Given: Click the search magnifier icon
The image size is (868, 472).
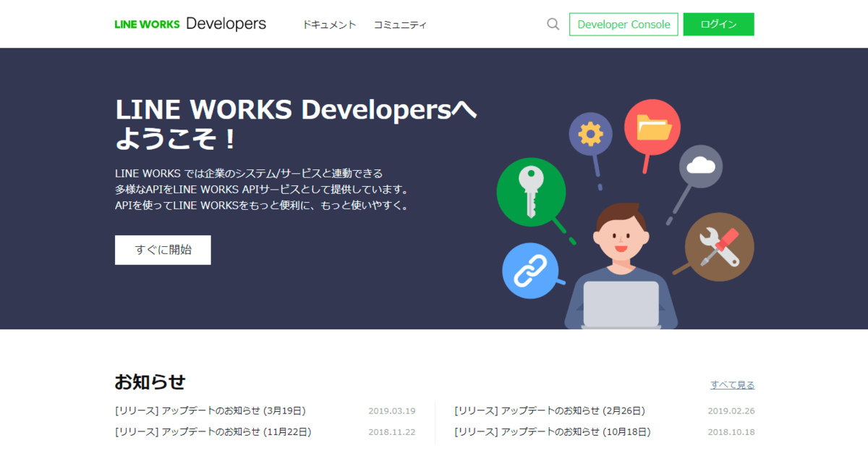Looking at the screenshot, I should (553, 24).
